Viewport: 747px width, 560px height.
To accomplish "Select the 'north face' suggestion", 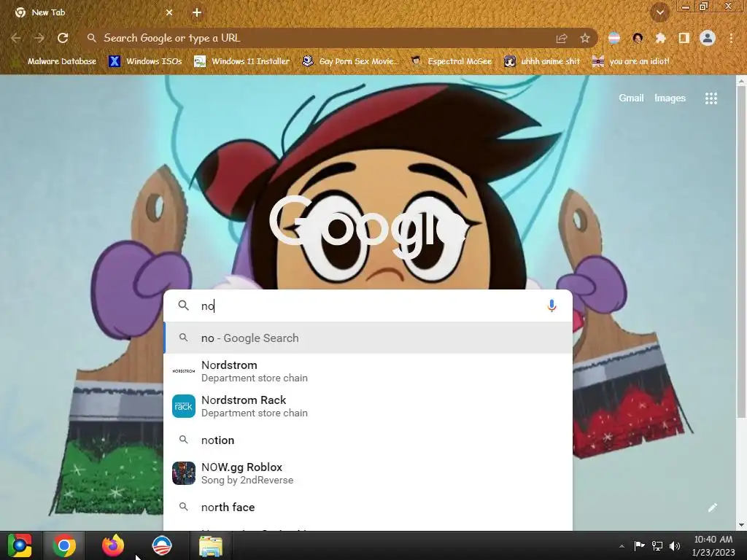I will 368,507.
